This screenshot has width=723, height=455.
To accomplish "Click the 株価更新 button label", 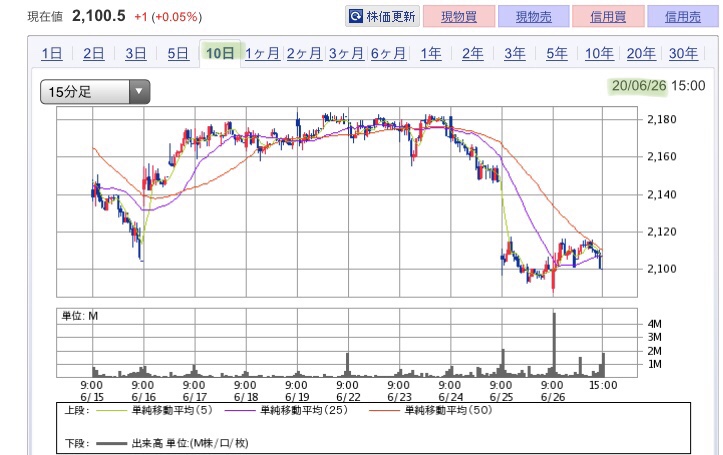I will [x=391, y=17].
